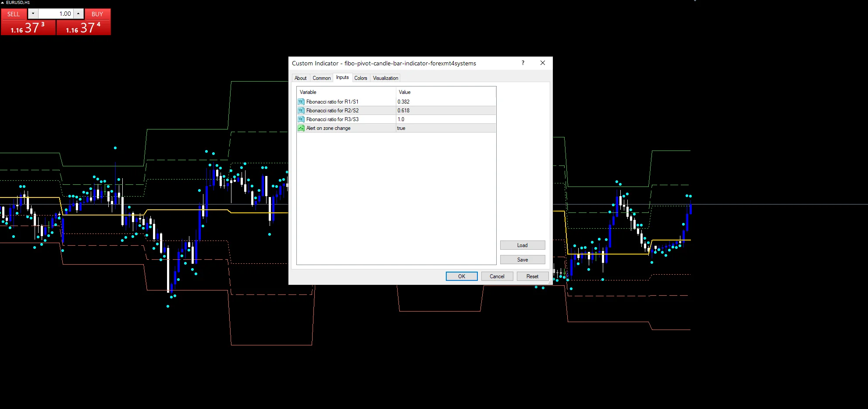This screenshot has height=409, width=868.
Task: Decrease the trade volume with the down arrow
Action: pos(33,14)
